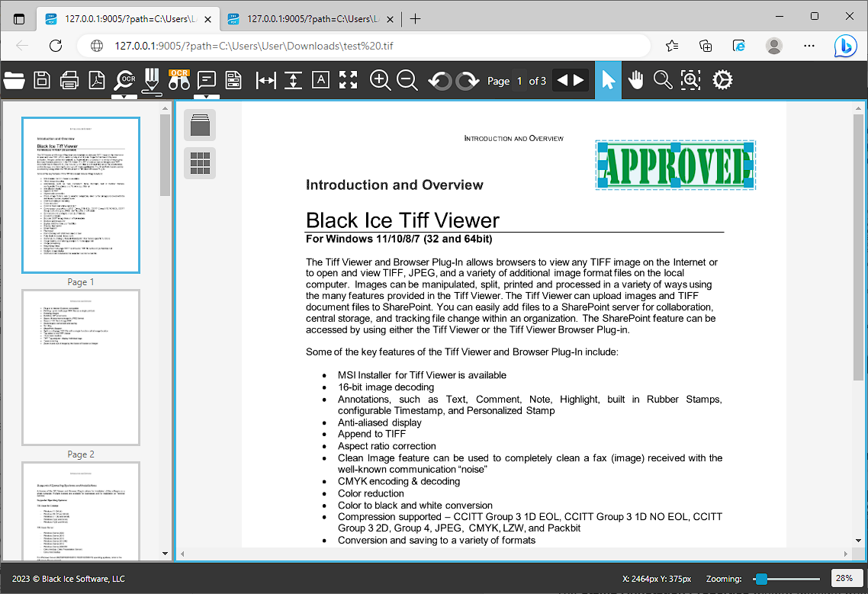The height and width of the screenshot is (594, 868).
Task: Zoom in on the document
Action: click(380, 81)
